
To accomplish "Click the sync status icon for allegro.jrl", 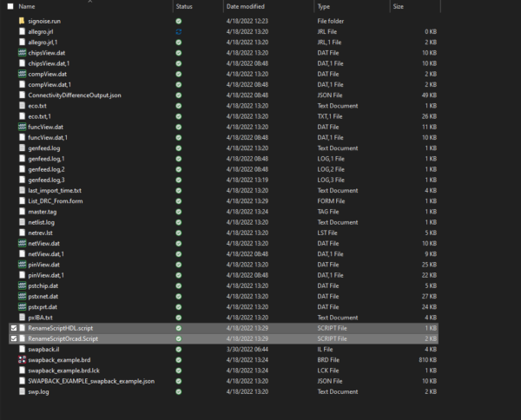I will point(178,31).
